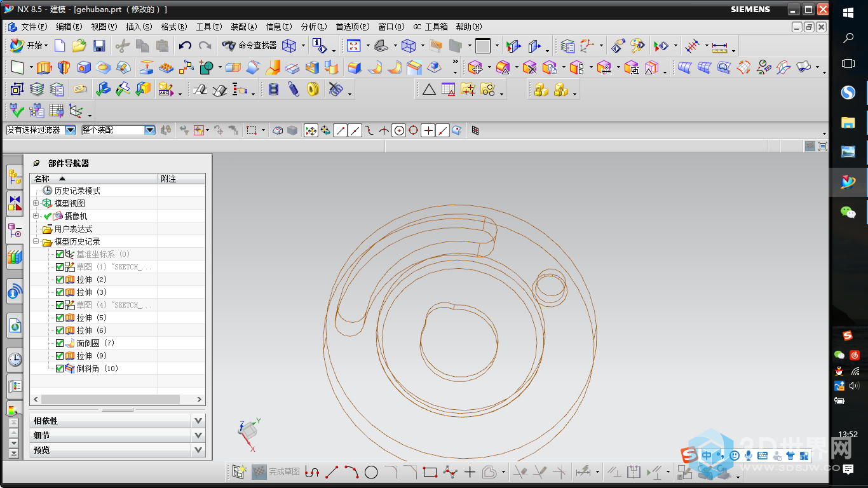This screenshot has width=868, height=488.
Task: Open the 视图(V) menu
Action: [x=104, y=27]
